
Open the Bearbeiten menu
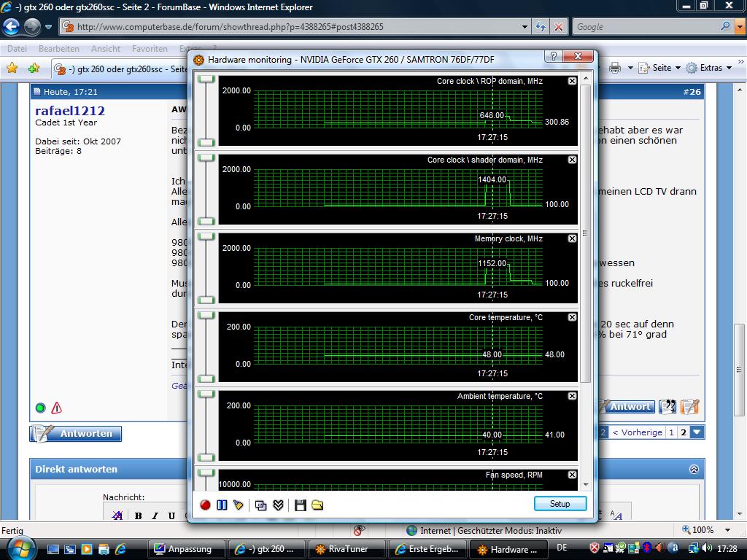(59, 49)
